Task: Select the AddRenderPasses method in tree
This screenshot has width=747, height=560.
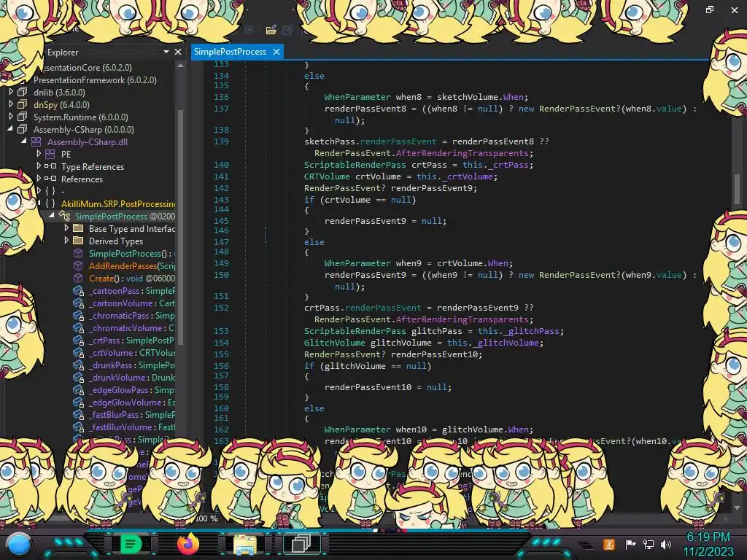Action: click(123, 265)
